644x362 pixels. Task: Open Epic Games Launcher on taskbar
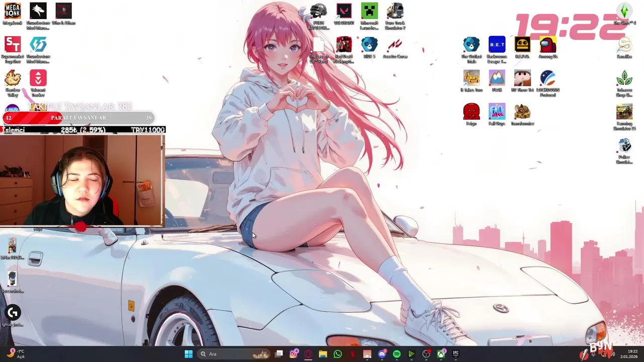pyautogui.click(x=456, y=354)
